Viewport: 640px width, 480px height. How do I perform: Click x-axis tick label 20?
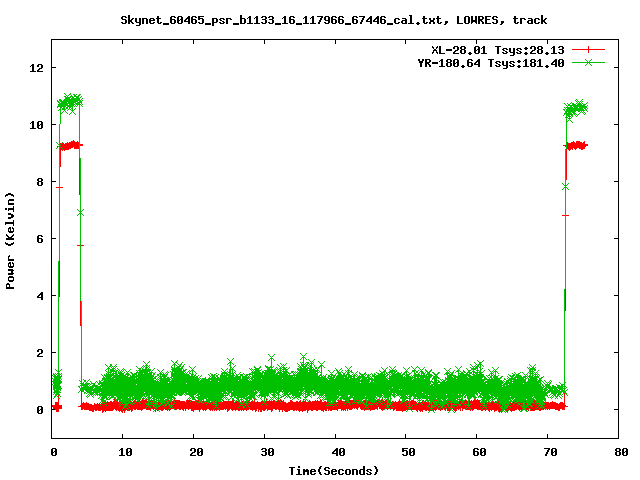point(196,452)
